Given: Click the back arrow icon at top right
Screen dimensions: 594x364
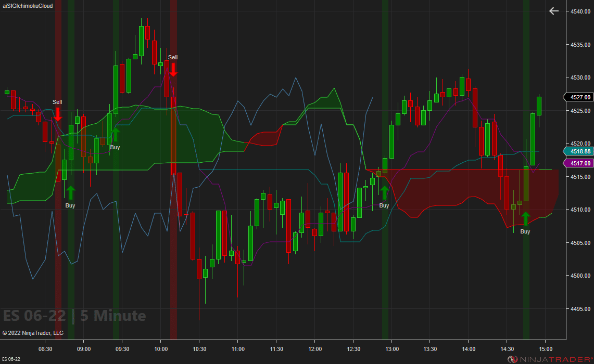Looking at the screenshot, I should pos(553,10).
